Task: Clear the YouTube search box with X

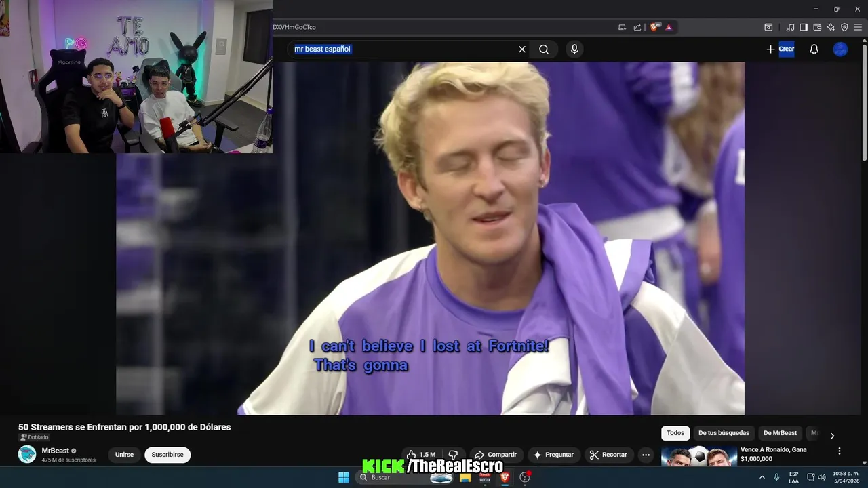Action: pos(522,49)
